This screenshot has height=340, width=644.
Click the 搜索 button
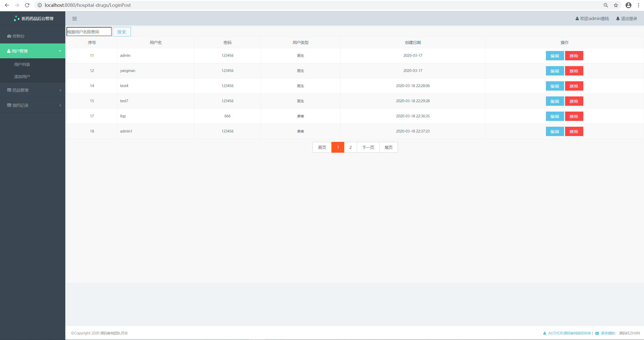click(122, 32)
